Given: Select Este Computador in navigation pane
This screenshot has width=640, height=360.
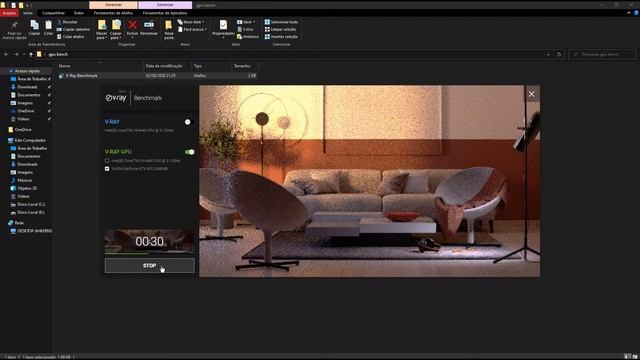Looking at the screenshot, I should 27,140.
